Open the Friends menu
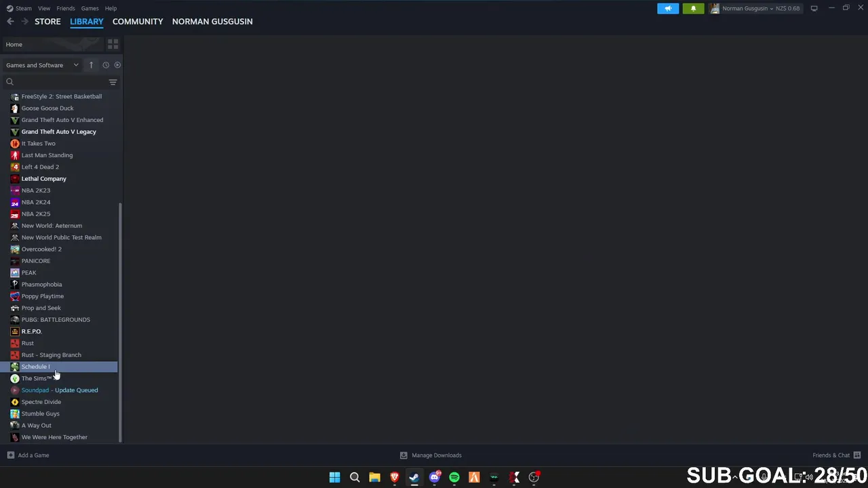The height and width of the screenshot is (488, 868). click(x=66, y=8)
